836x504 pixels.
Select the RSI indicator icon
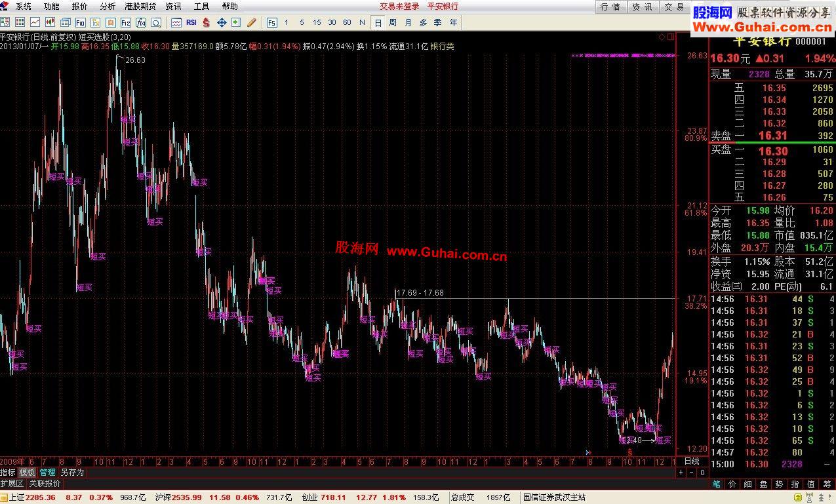(x=191, y=22)
